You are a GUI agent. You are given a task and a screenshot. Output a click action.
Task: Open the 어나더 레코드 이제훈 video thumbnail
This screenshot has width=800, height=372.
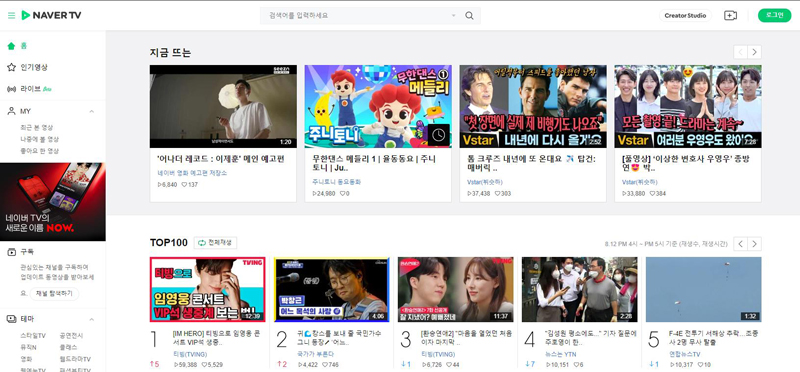click(x=223, y=106)
